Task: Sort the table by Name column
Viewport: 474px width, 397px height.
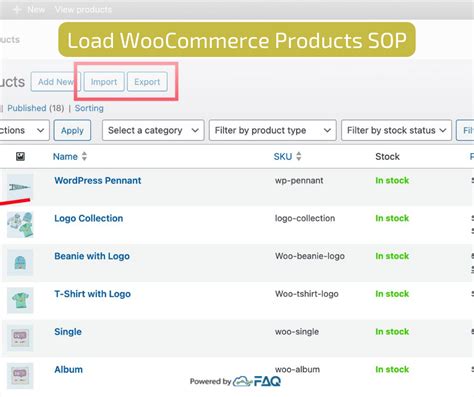Action: [x=65, y=156]
